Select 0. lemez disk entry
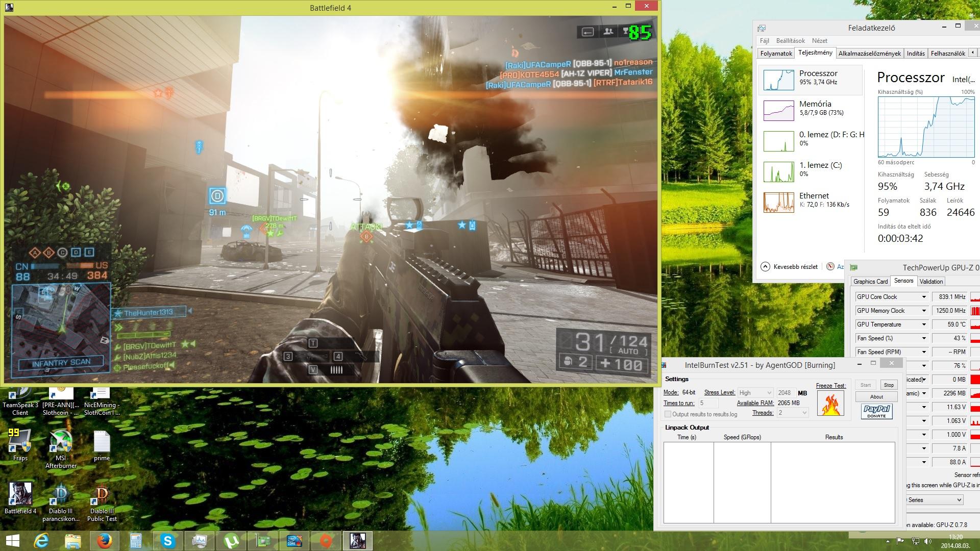980x551 pixels. click(811, 141)
